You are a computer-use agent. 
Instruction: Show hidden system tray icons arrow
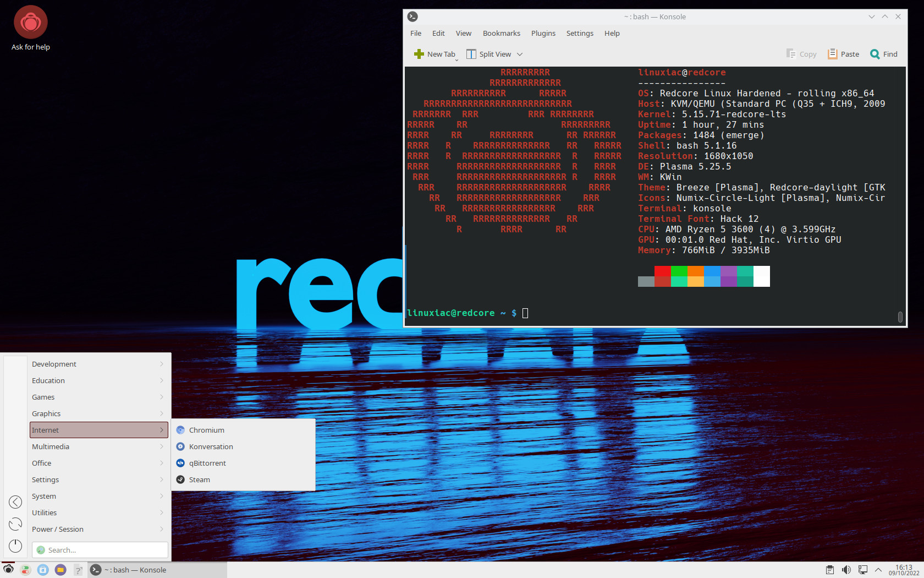878,570
